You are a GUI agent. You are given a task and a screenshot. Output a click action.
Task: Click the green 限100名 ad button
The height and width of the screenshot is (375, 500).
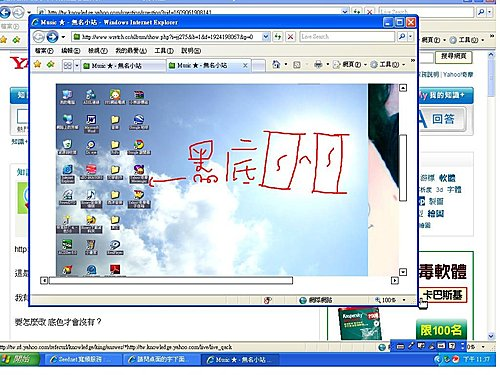(441, 330)
